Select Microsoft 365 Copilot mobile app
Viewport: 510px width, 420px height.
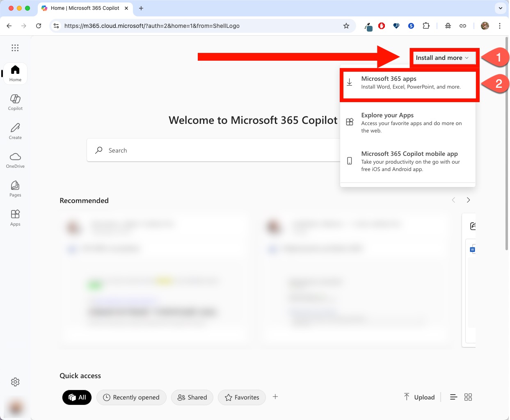[x=408, y=161]
